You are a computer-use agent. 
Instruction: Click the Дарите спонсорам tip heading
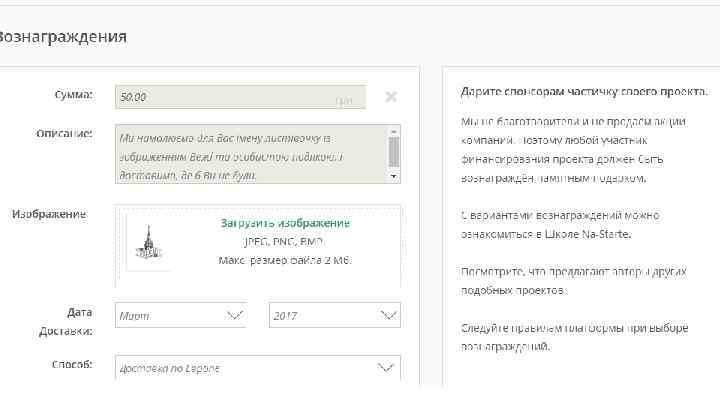(x=584, y=92)
